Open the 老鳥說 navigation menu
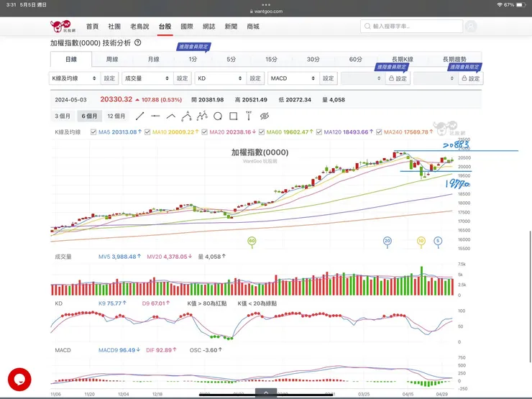Viewport: 532px width, 399px height. point(139,27)
